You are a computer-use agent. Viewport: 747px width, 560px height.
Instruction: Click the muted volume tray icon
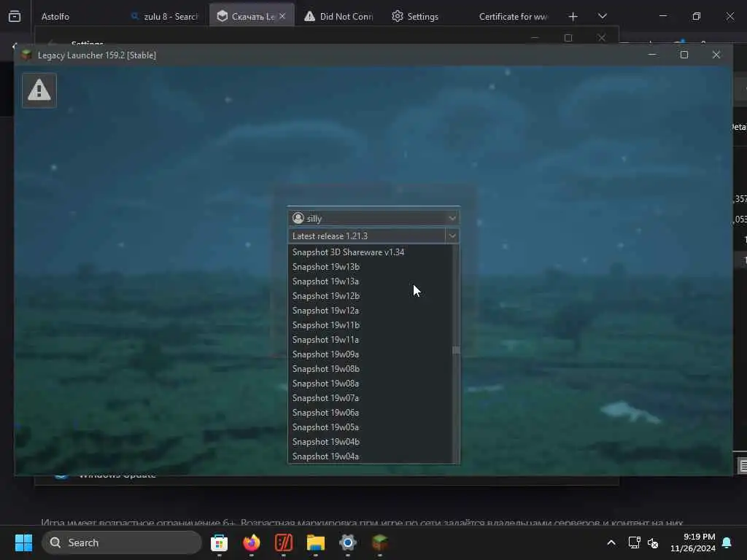(653, 542)
